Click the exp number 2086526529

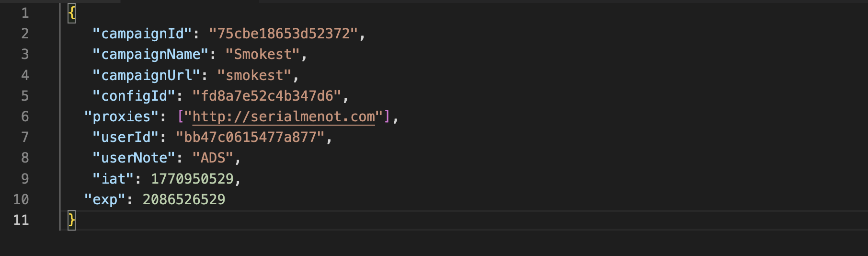point(184,199)
